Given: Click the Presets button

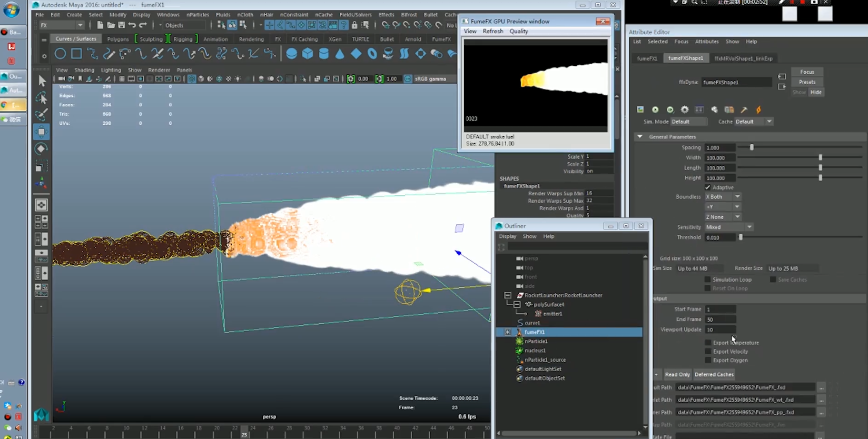Looking at the screenshot, I should tap(807, 82).
